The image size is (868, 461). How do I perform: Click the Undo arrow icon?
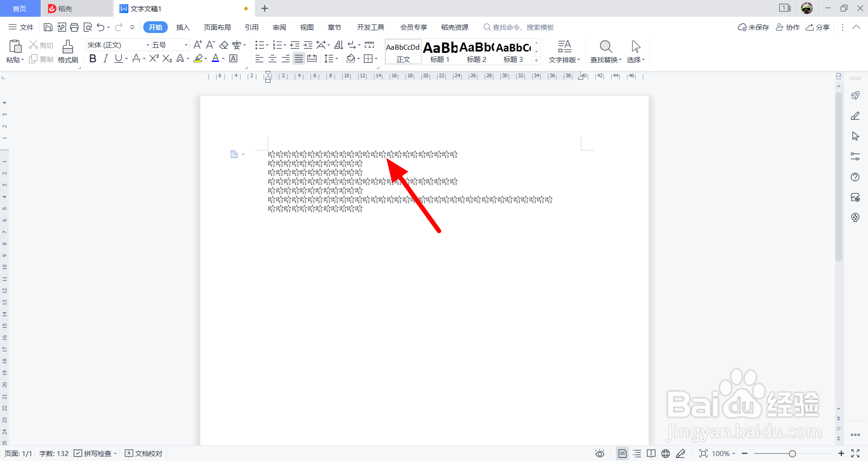pos(101,27)
